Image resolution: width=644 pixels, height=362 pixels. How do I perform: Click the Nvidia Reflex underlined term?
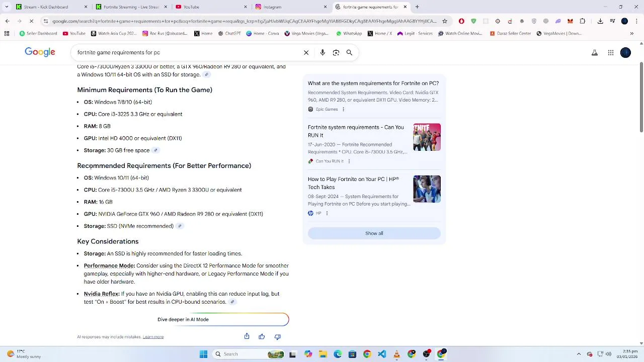click(102, 294)
